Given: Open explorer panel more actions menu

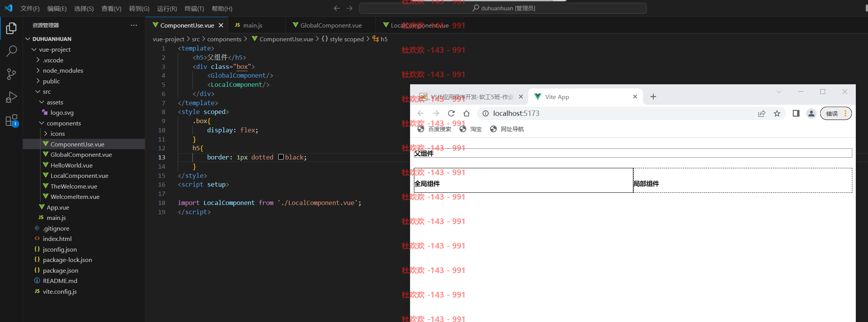Looking at the screenshot, I should click(x=134, y=25).
